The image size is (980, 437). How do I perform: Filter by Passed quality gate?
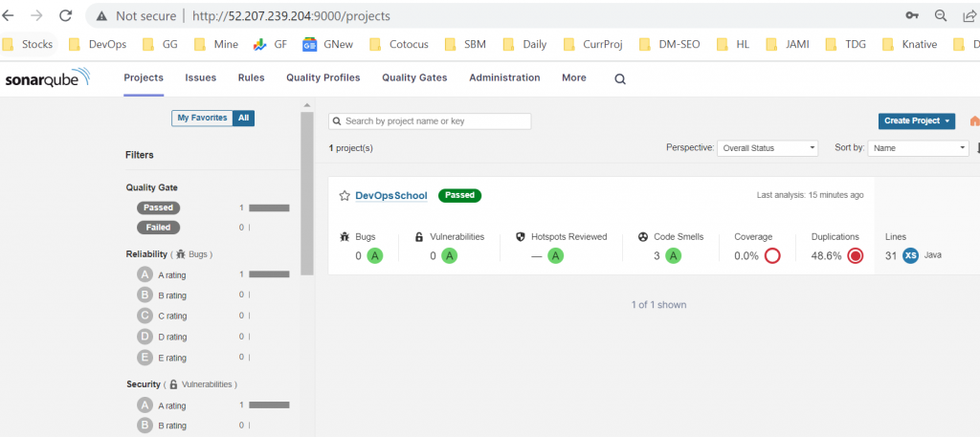pos(158,208)
